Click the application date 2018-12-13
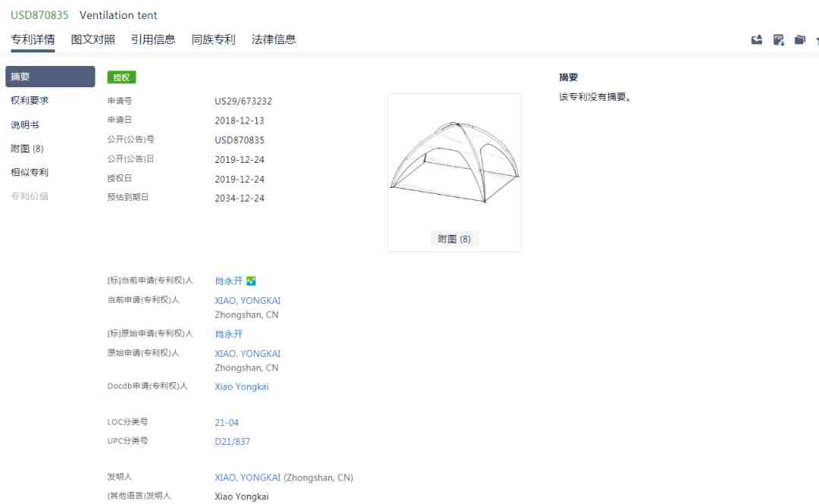 click(x=239, y=121)
